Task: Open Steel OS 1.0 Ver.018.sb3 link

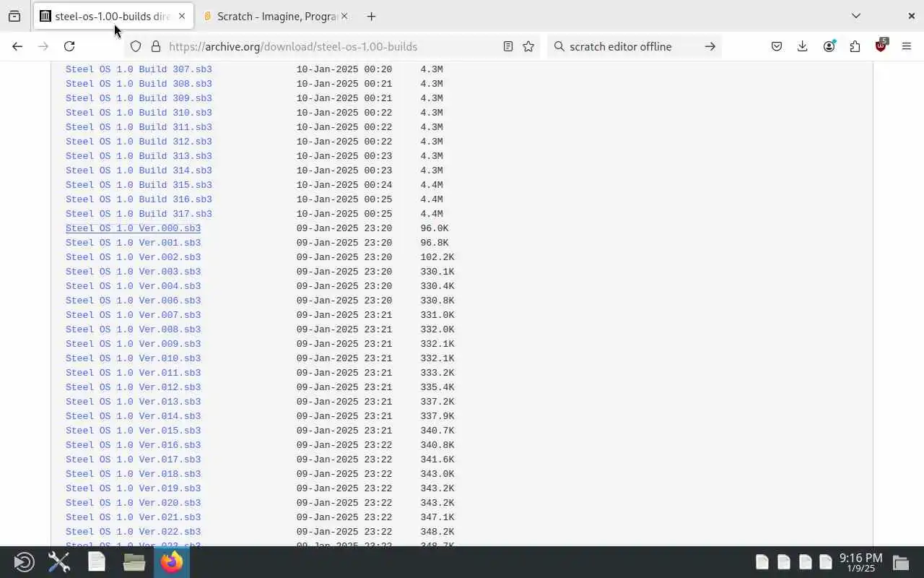Action: 133,474
